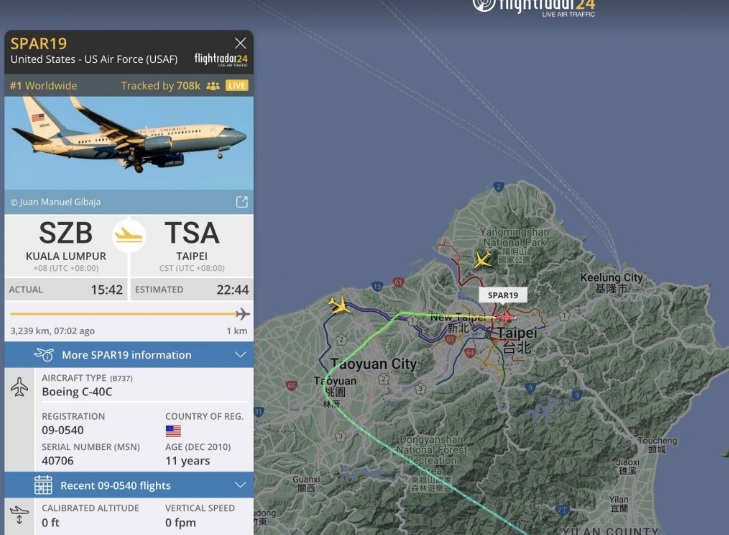Expand Recent 09-0540 flights chevron
Screen dimensions: 729x535
(x=240, y=485)
